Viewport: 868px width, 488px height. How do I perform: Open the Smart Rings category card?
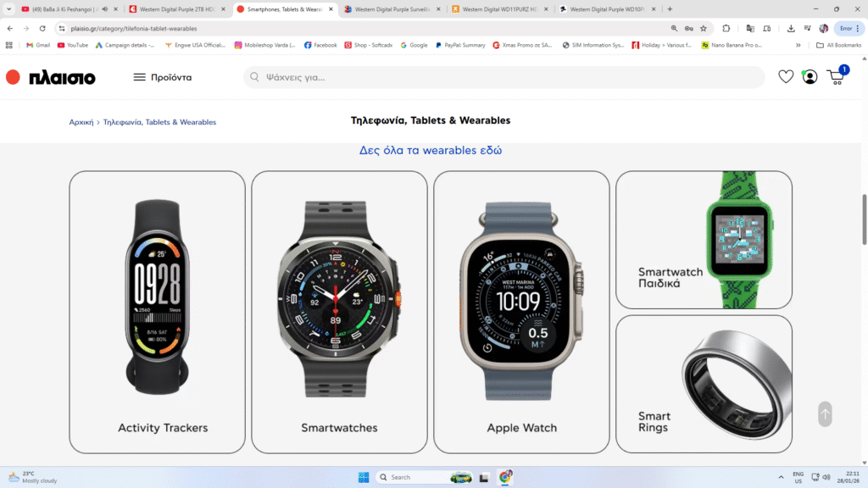704,384
